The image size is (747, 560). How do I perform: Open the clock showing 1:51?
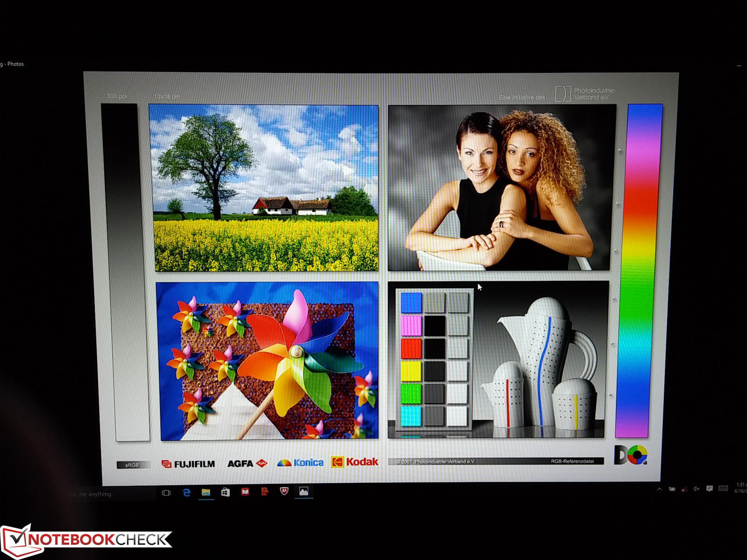(x=740, y=488)
